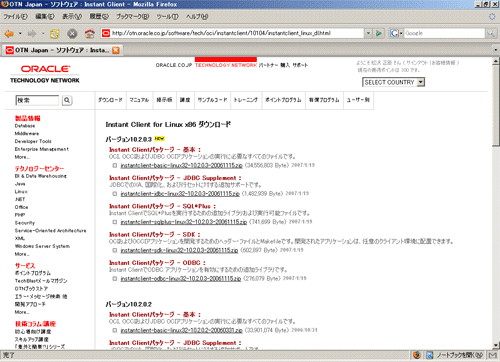Click the scrollbar up arrow
The width and height of the screenshot is (500, 362).
(496, 61)
